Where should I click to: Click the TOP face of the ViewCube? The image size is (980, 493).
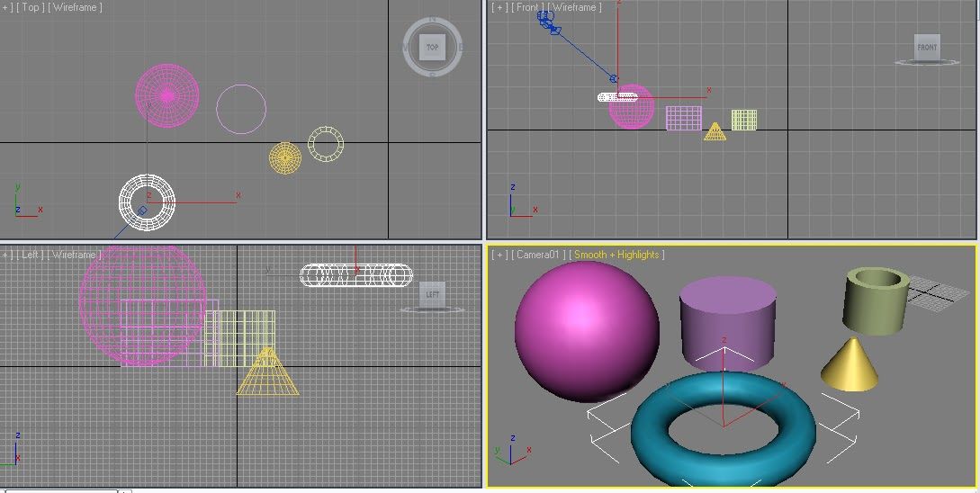point(433,48)
